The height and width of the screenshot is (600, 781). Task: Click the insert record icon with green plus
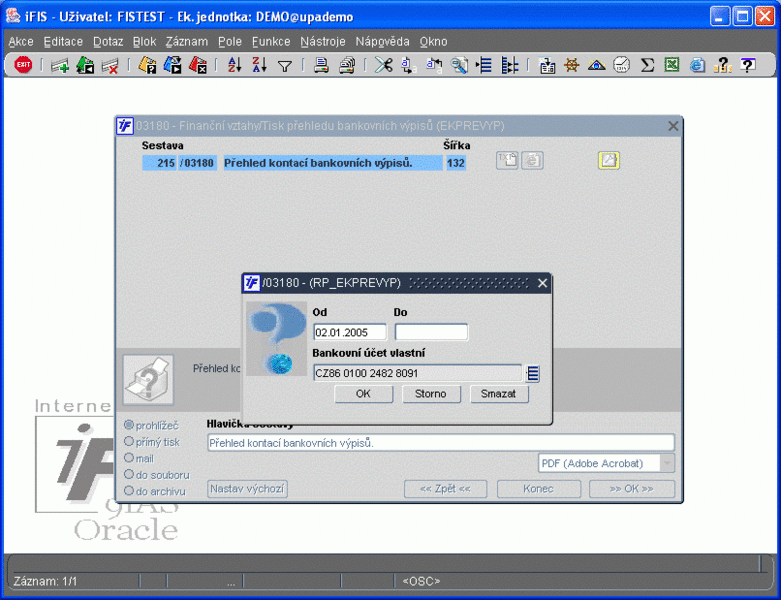[60, 65]
